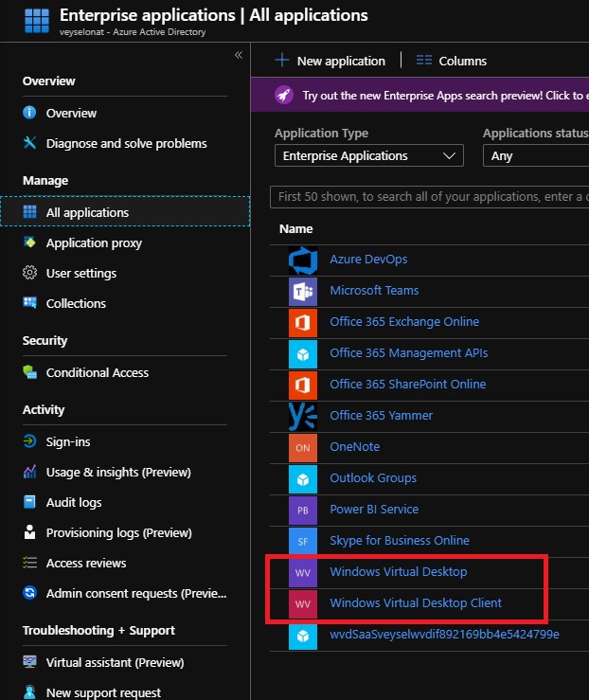The image size is (589, 700).
Task: Open Collections menu item
Action: 76,303
